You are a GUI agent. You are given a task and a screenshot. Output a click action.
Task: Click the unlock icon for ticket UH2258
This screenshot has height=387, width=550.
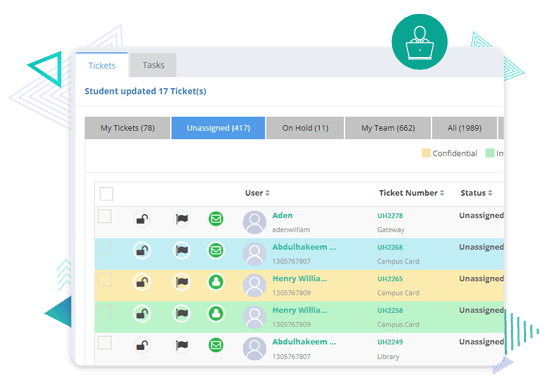tap(142, 314)
